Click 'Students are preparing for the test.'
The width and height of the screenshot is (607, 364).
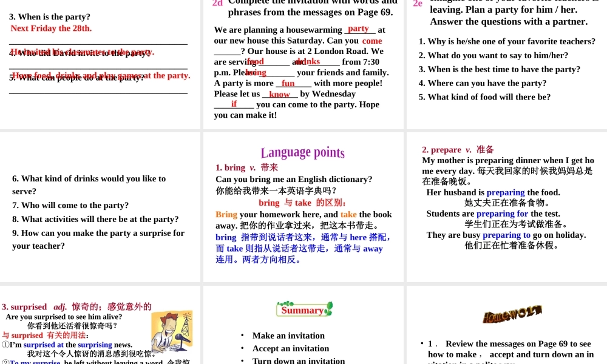pyautogui.click(x=493, y=214)
